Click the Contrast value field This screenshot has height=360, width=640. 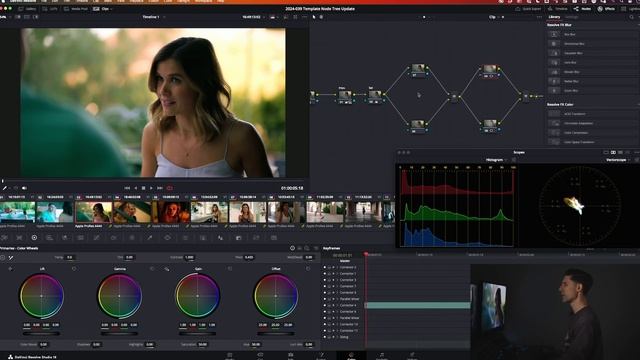(x=189, y=258)
